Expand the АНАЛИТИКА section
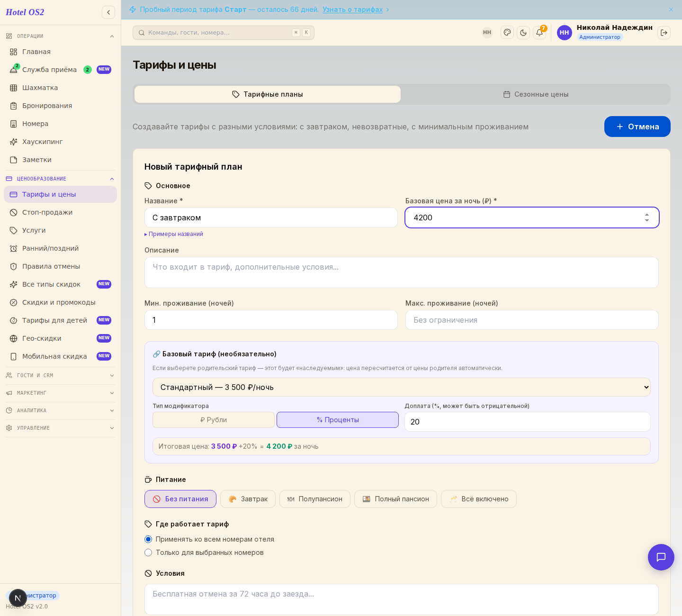Screen dimensions: 682x616 pyautogui.click(x=60, y=410)
